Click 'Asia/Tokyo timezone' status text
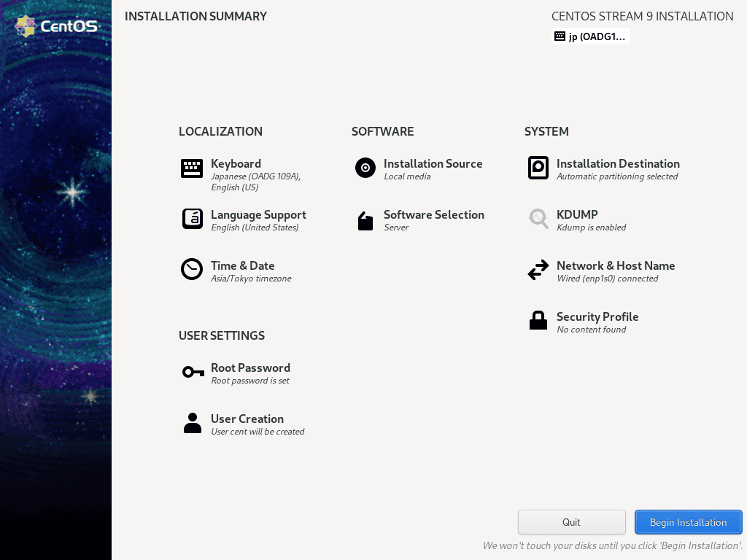The image size is (747, 560). (x=251, y=278)
